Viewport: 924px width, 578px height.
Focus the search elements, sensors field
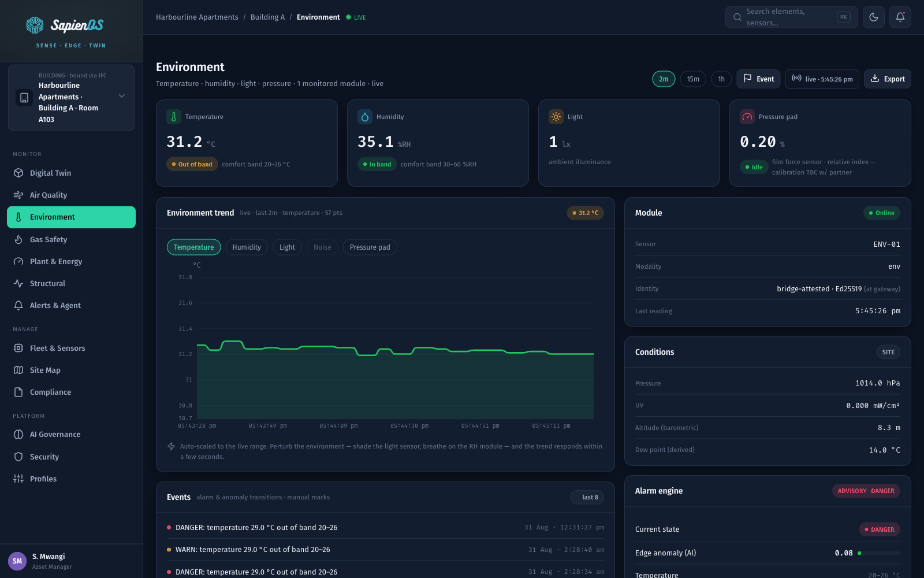(x=791, y=17)
